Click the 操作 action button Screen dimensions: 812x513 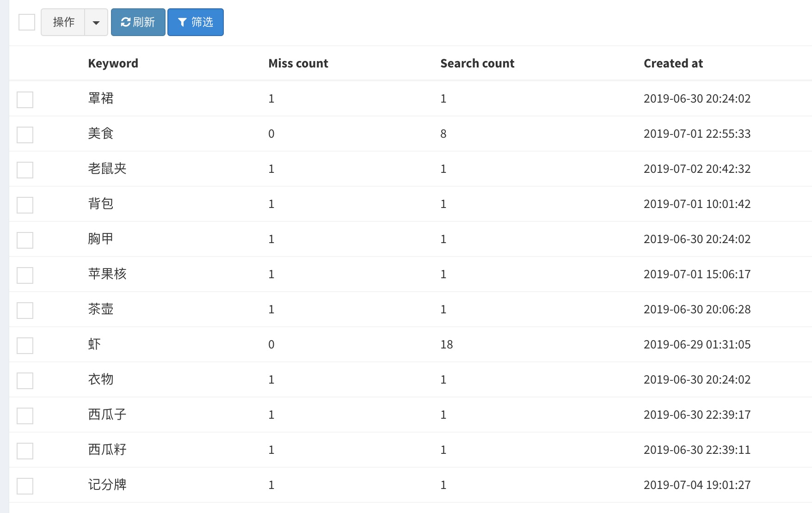63,22
